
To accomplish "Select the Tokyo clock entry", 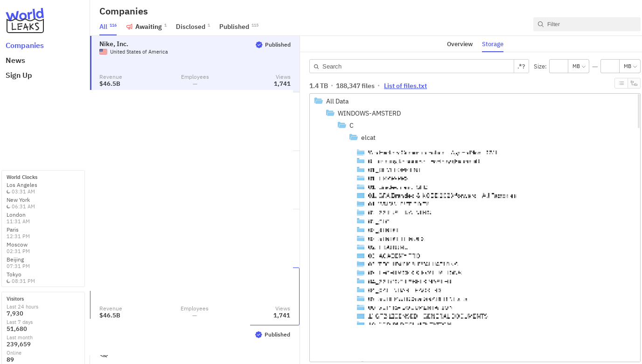I will pos(21,278).
